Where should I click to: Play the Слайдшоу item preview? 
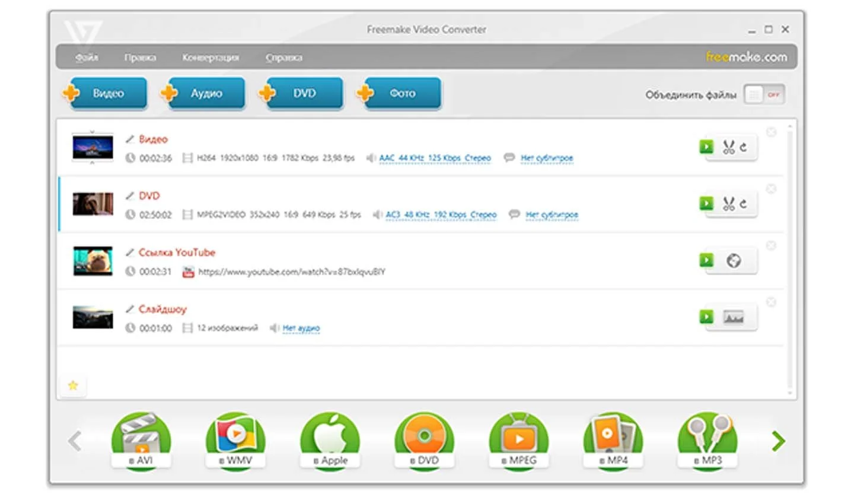(x=706, y=317)
